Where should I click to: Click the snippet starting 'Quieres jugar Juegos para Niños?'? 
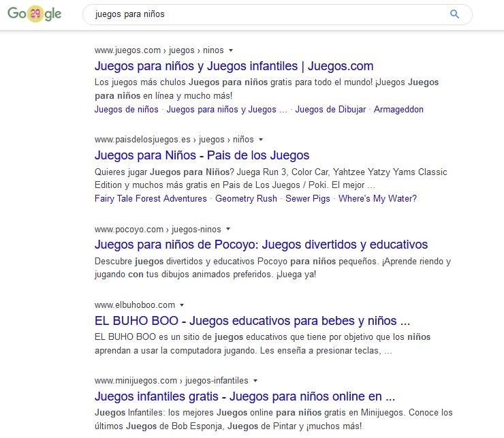[270, 178]
